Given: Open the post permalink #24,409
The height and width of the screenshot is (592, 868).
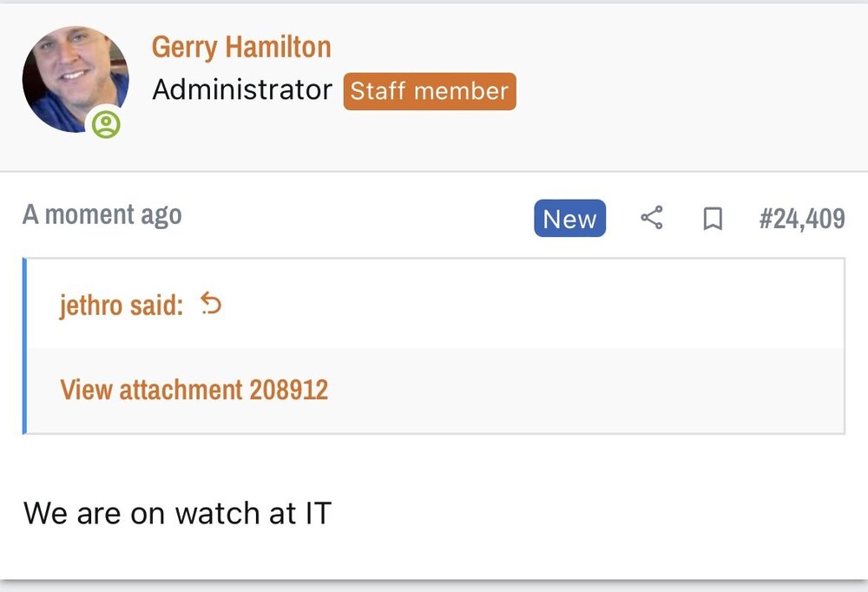Looking at the screenshot, I should tap(802, 219).
